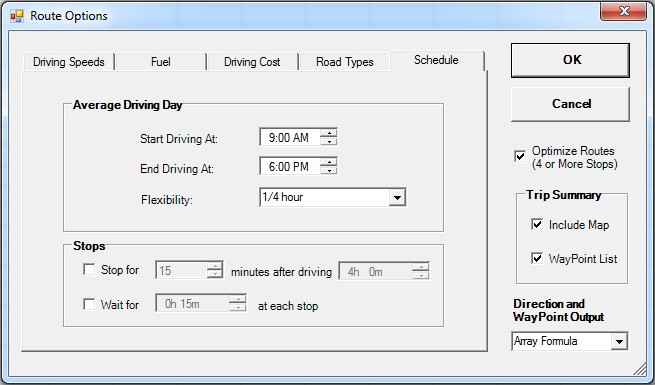The width and height of the screenshot is (655, 385).
Task: Select the Schedule tab
Action: 437,60
